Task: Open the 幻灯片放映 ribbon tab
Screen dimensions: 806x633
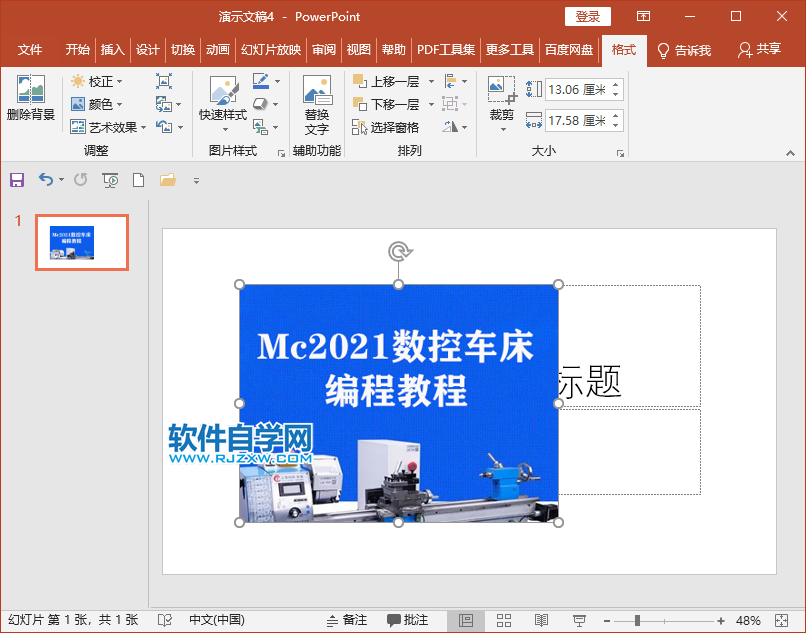Action: point(270,48)
